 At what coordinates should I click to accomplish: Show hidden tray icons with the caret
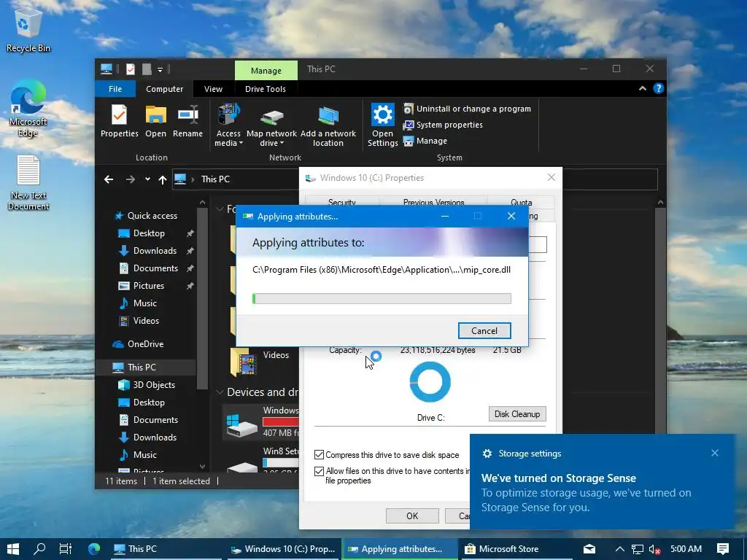click(620, 549)
